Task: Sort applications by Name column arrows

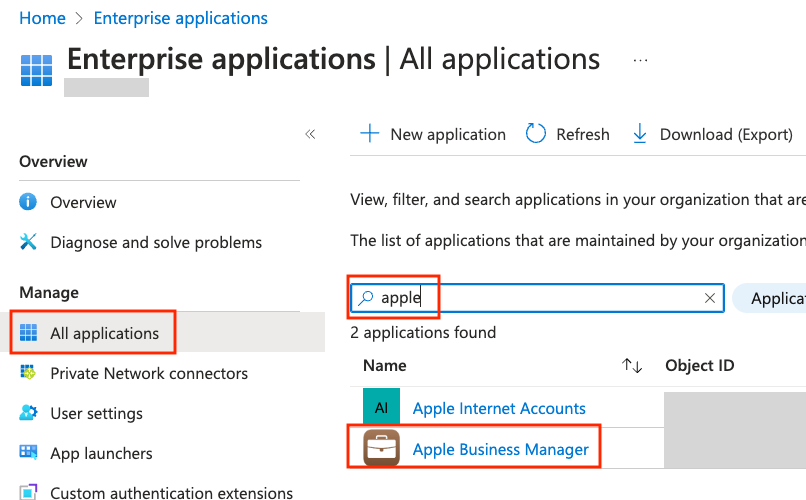Action: [632, 366]
